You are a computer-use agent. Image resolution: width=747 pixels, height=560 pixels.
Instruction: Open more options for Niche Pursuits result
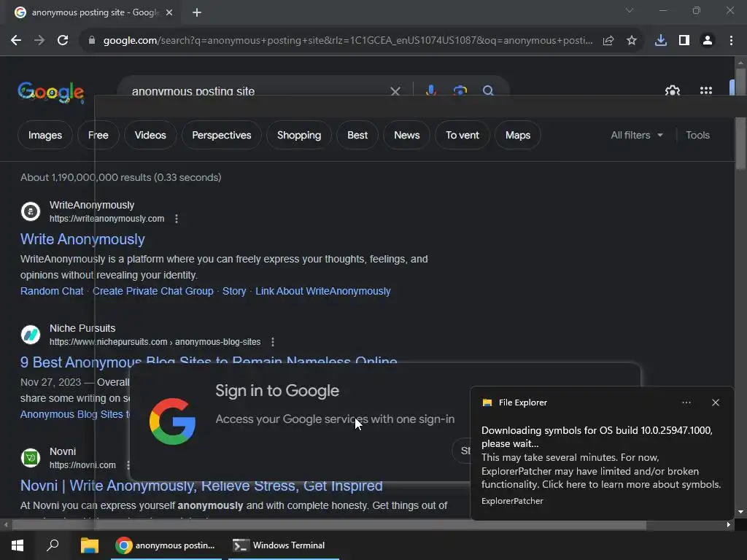(273, 342)
